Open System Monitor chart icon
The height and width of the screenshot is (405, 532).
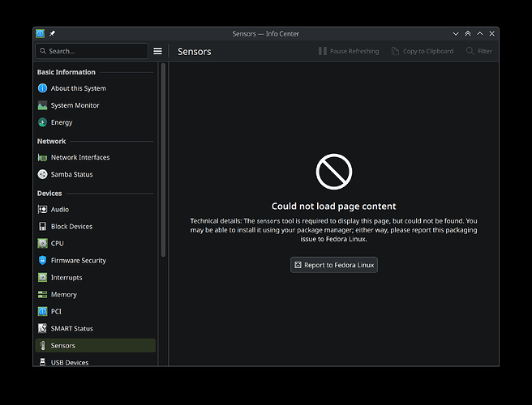click(42, 105)
